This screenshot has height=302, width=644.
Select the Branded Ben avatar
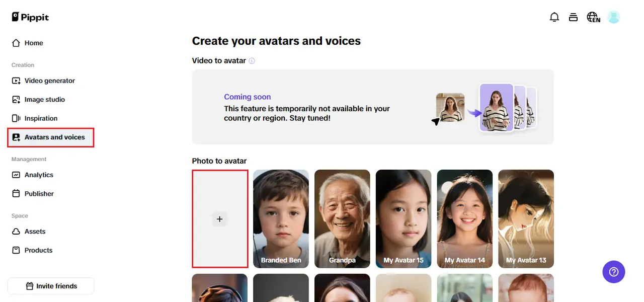pyautogui.click(x=281, y=218)
